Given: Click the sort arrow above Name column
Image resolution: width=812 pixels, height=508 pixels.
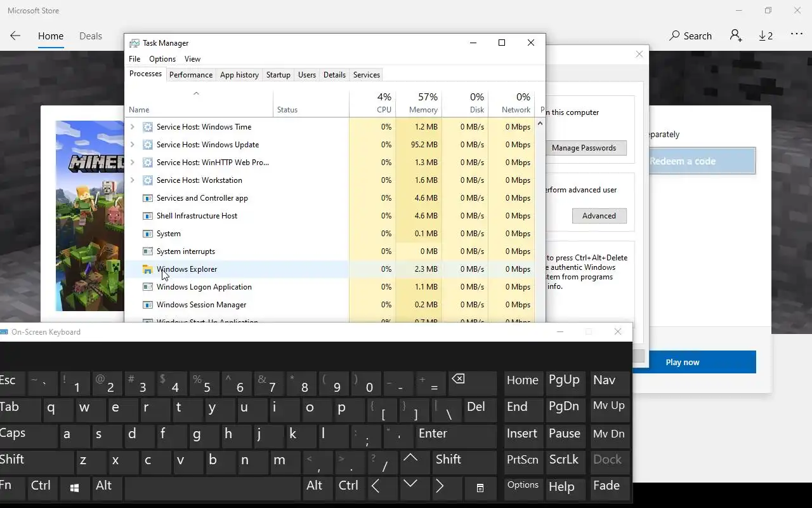Looking at the screenshot, I should 196,93.
